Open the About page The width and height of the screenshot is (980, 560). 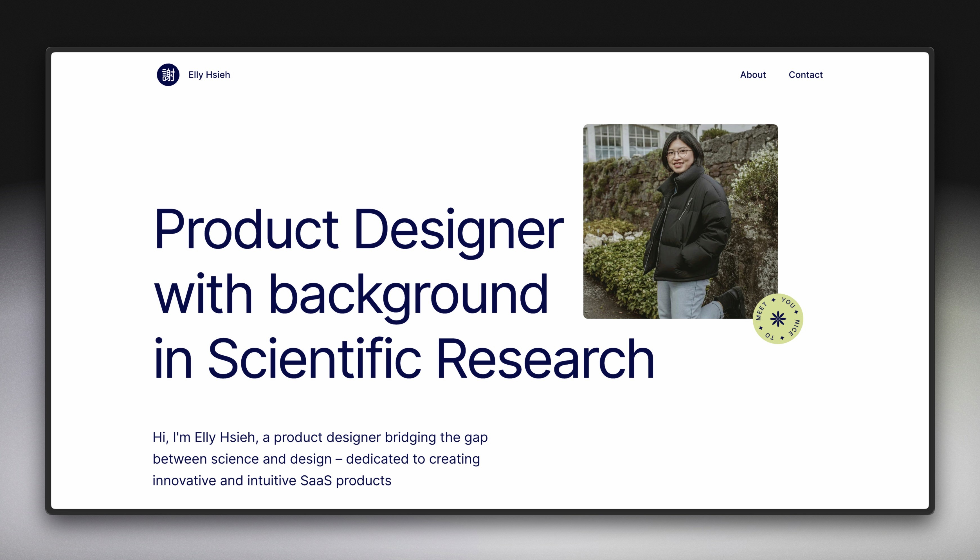click(753, 74)
